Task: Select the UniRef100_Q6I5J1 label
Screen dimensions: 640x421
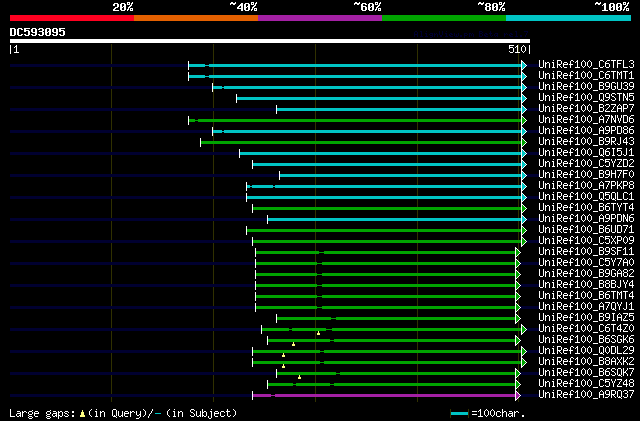Action: point(586,153)
